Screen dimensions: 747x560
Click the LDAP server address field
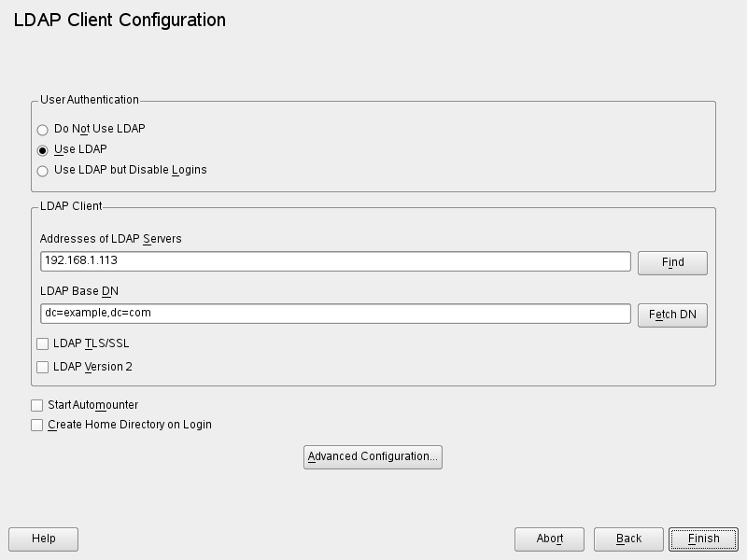[x=335, y=261]
